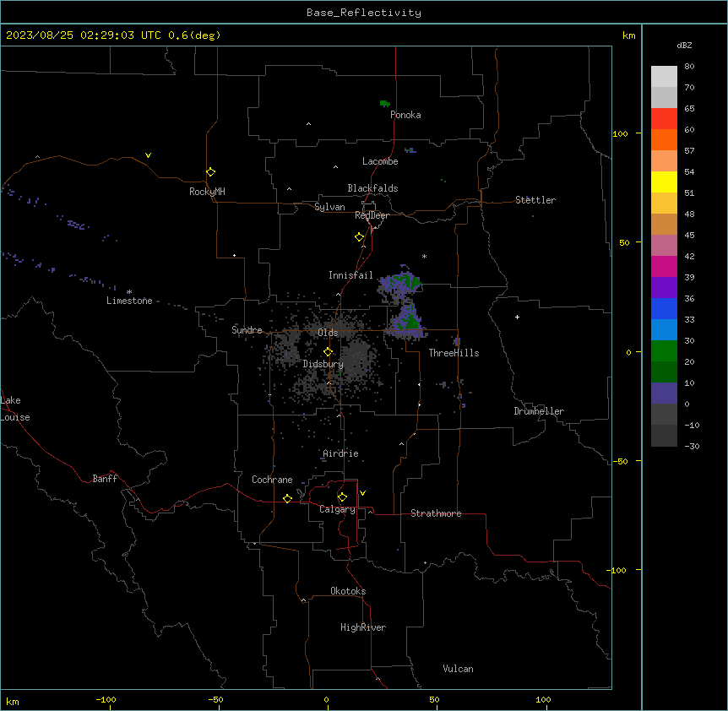Click the Ponoka city label
The width and height of the screenshot is (728, 711).
coord(405,115)
